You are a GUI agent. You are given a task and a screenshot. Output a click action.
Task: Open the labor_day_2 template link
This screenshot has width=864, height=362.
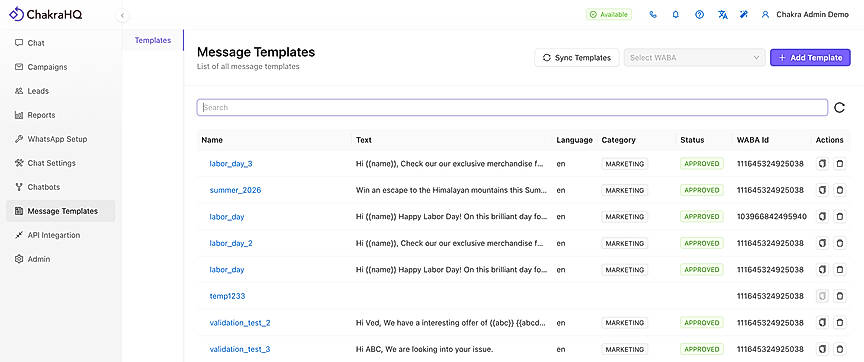pos(231,243)
